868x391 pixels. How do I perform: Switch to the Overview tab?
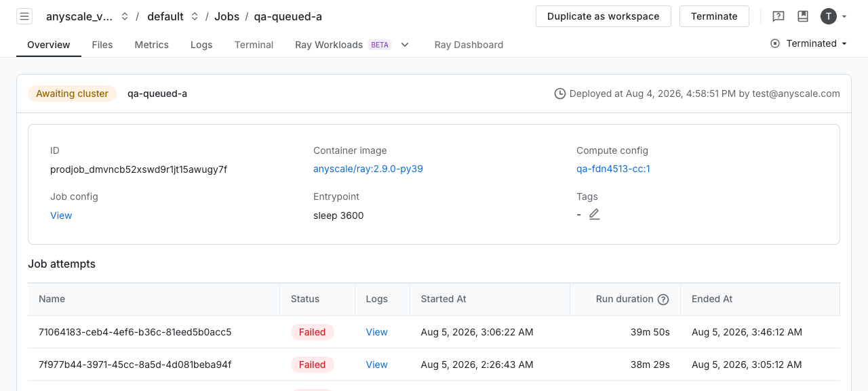point(49,45)
